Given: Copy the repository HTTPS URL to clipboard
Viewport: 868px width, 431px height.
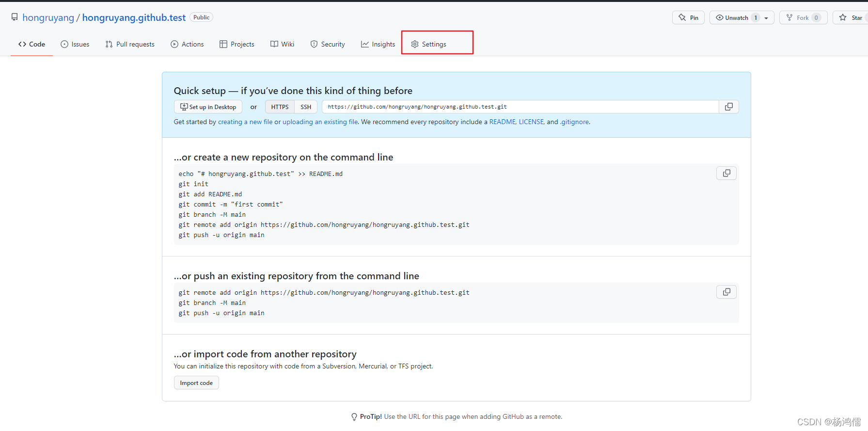Looking at the screenshot, I should point(728,107).
